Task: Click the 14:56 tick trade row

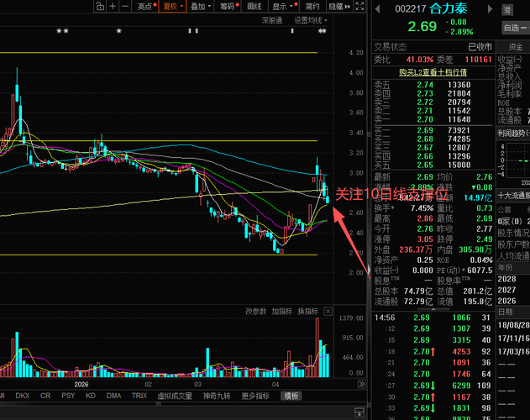Action: point(433,318)
